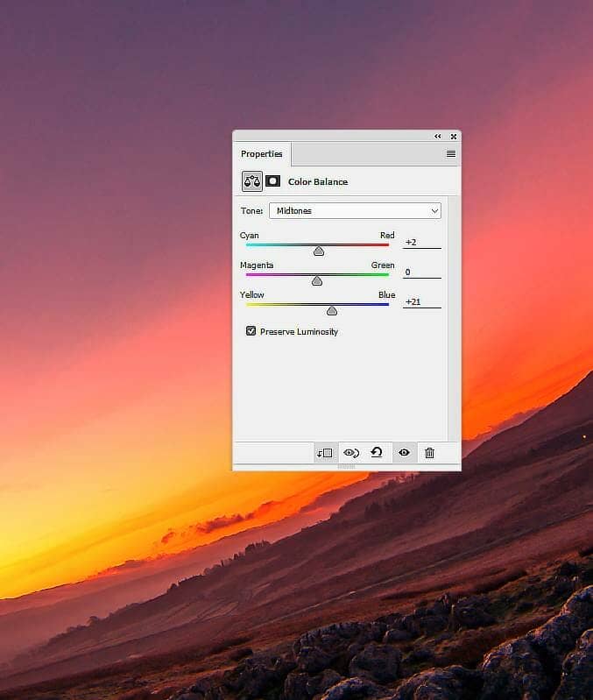This screenshot has height=700, width=593.
Task: Clip adjustment to layer below
Action: coord(325,453)
